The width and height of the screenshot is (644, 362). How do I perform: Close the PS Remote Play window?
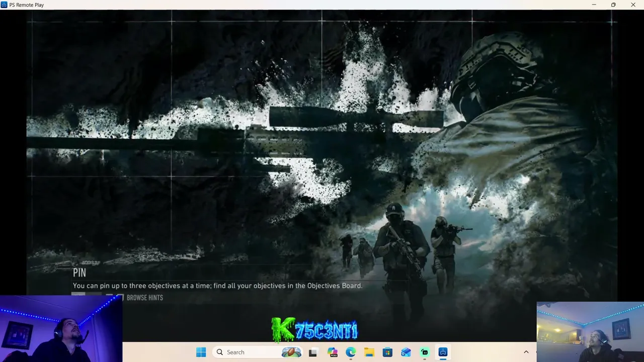tap(633, 5)
